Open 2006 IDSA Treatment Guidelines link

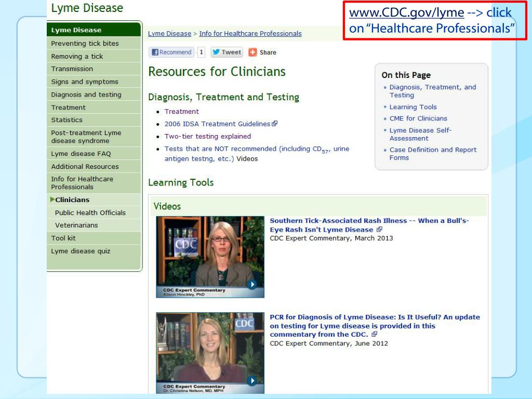click(218, 124)
